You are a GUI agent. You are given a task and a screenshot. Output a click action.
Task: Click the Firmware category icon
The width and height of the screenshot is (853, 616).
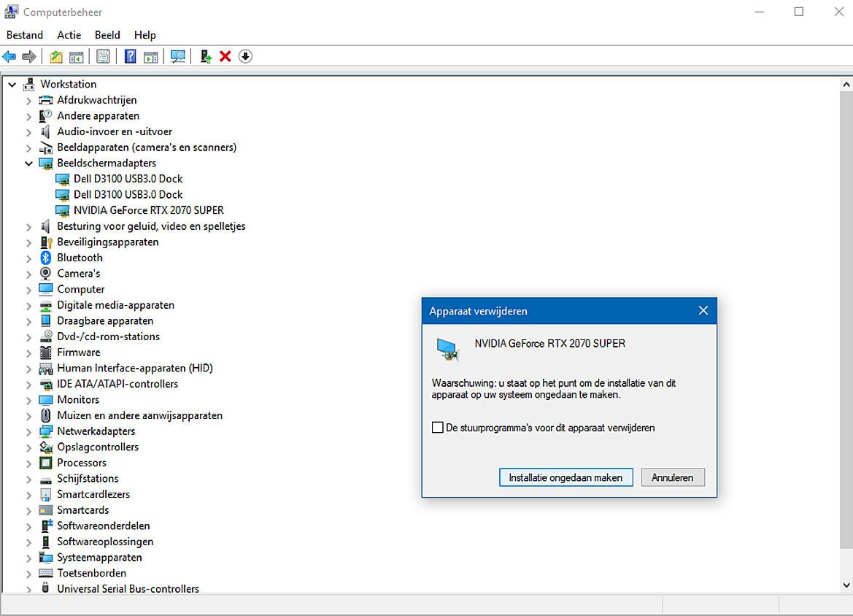46,352
